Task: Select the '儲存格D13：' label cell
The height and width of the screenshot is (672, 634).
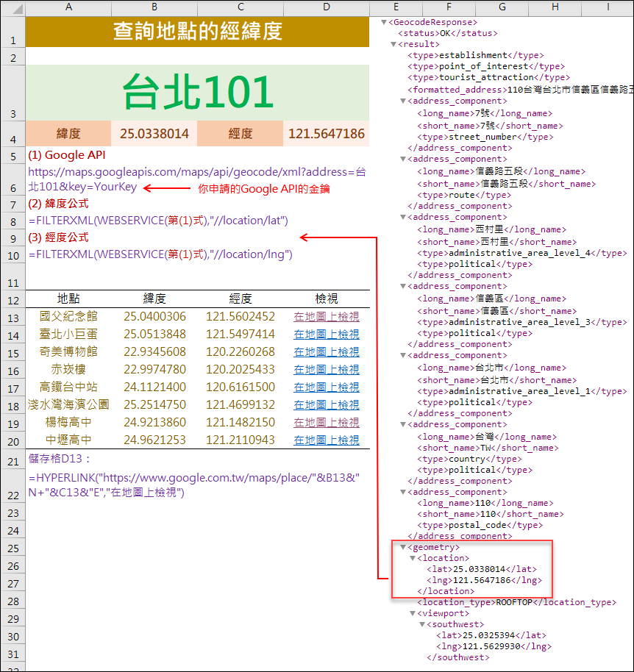Action: click(60, 459)
